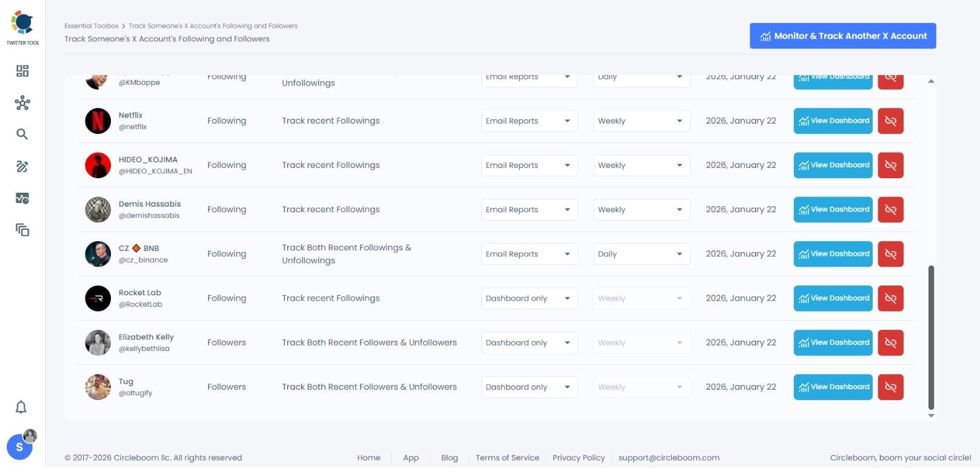Screen dimensions: 980x468
Task: Stop tracking Netflix with red unlink icon
Action: 890,121
